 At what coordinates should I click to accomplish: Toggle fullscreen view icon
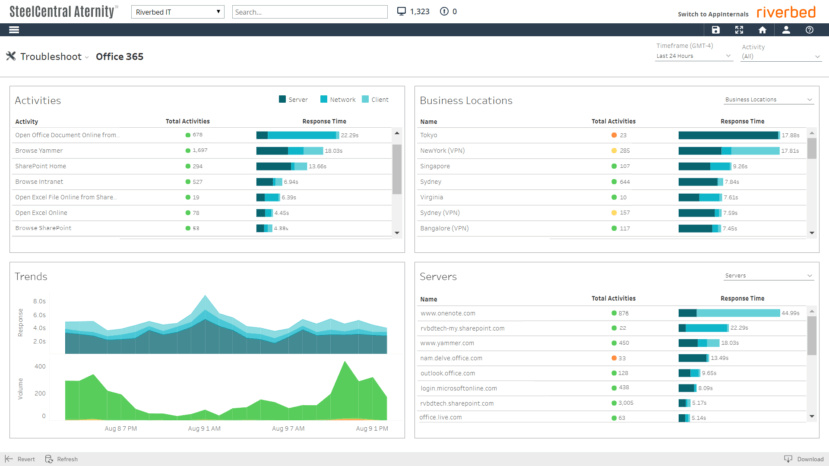coord(739,30)
